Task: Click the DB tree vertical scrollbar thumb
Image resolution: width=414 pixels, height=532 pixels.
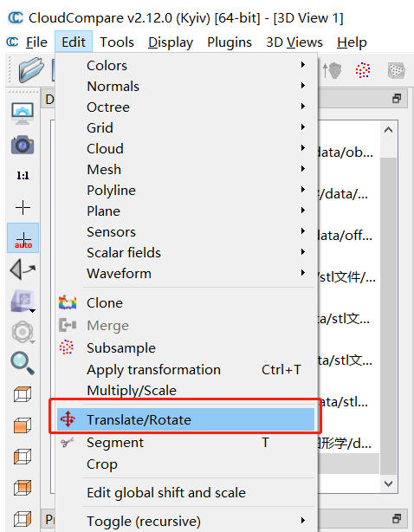Action: (389, 316)
